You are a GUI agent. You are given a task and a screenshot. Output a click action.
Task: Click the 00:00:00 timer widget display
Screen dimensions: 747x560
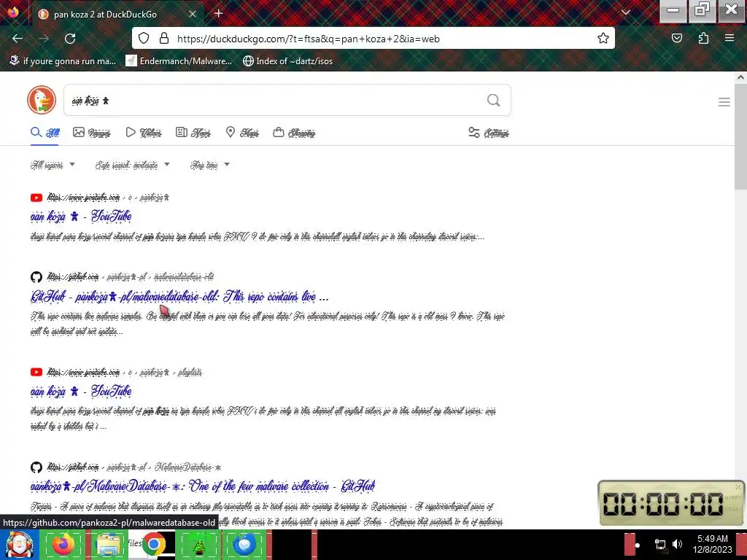[x=662, y=504]
